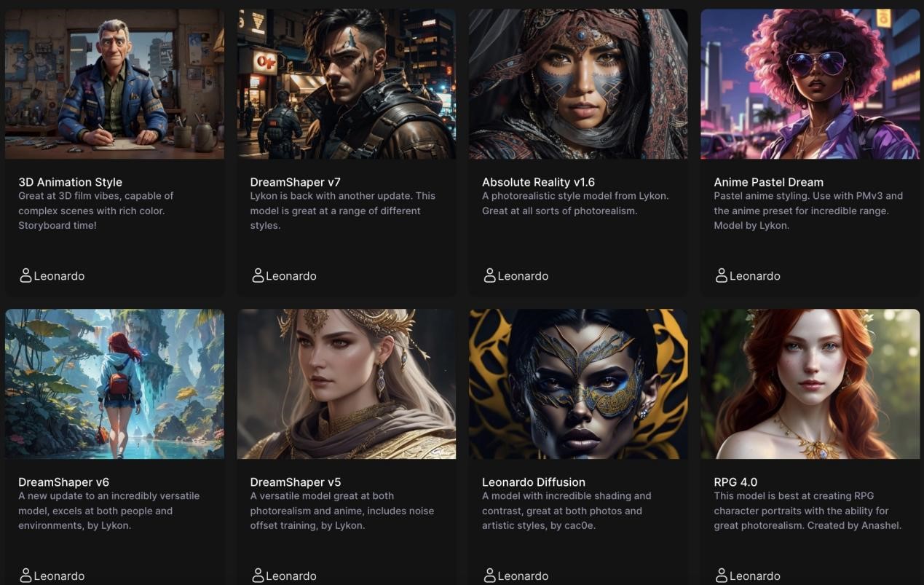The height and width of the screenshot is (585, 924).
Task: Open the DreamShaper v6 waterfall thumbnail
Action: click(x=114, y=384)
